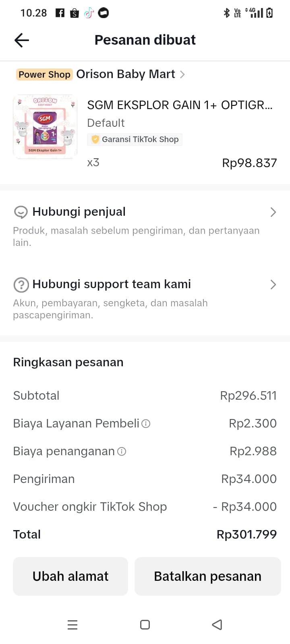Viewport: 290px width, 644px height.
Task: Tap the Hubungi penjual chat bubble icon
Action: (21, 212)
